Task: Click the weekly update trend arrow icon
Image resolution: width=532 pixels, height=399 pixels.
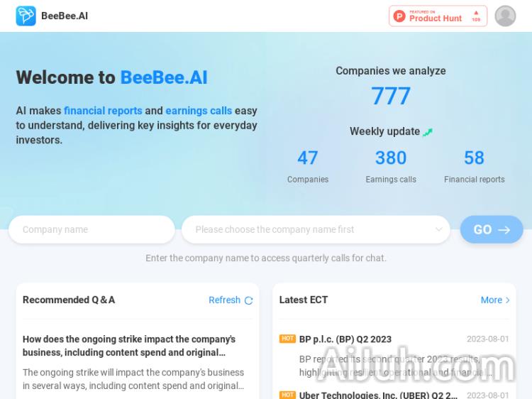Action: pos(428,132)
